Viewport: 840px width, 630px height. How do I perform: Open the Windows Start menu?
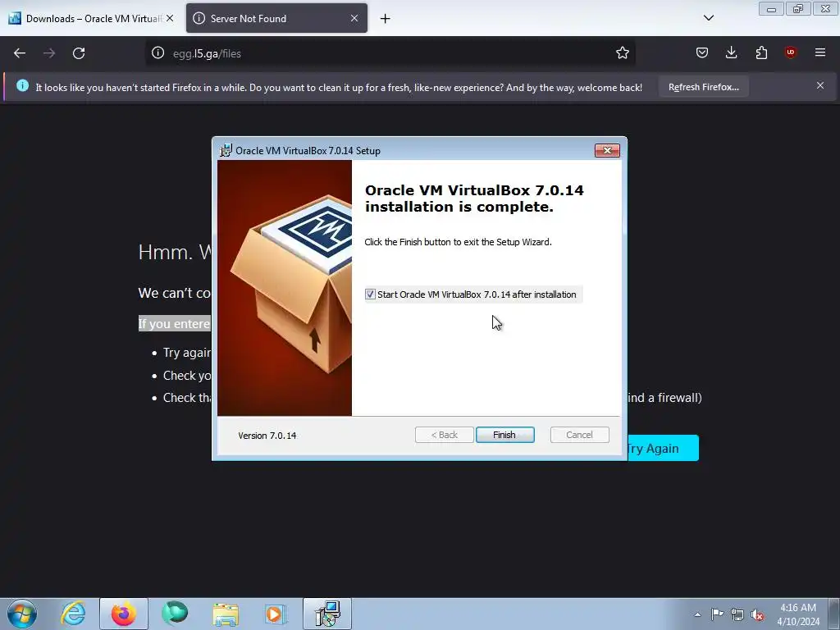click(x=22, y=614)
